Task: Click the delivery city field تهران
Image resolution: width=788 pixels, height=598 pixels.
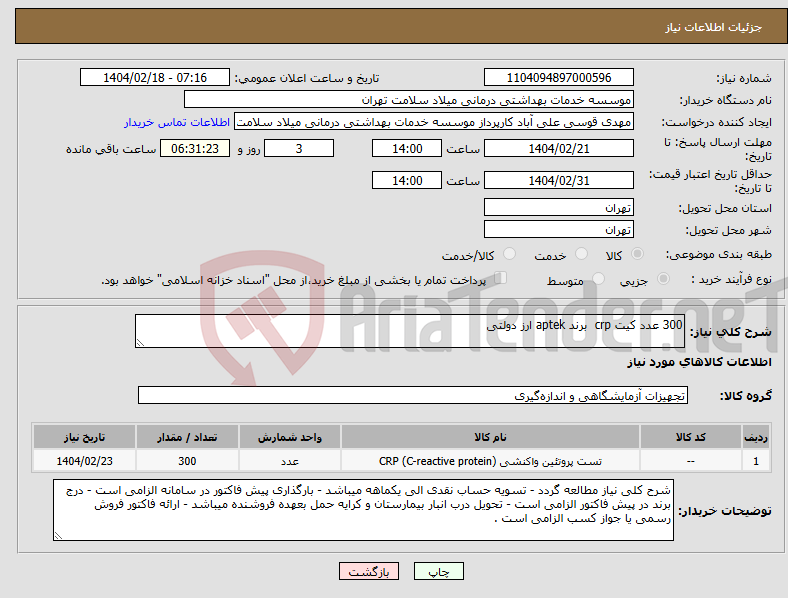Action: (558, 230)
